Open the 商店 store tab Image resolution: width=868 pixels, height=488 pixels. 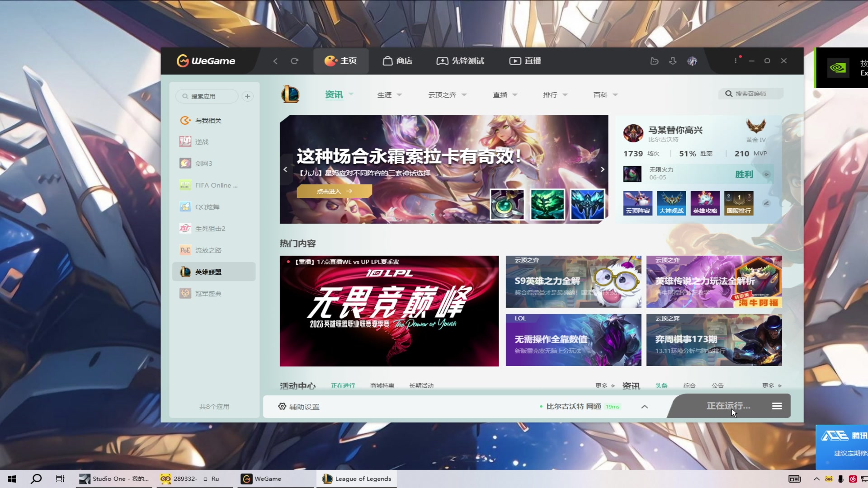(x=398, y=61)
